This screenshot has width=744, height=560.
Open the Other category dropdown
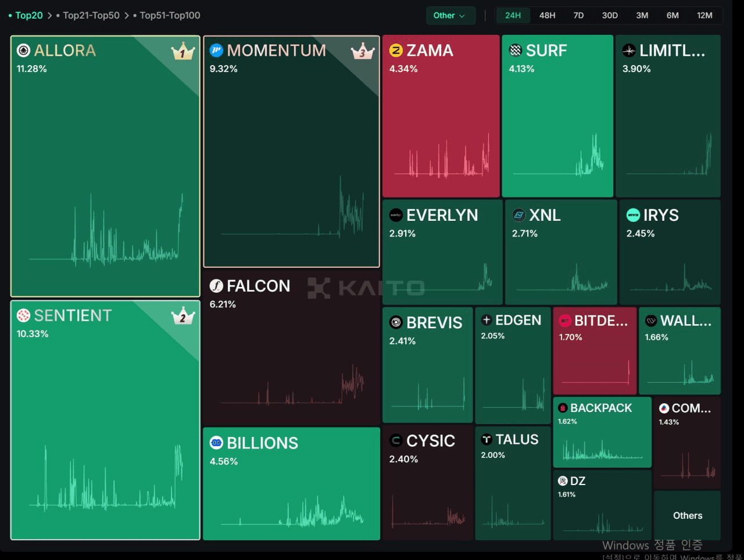pyautogui.click(x=450, y=16)
